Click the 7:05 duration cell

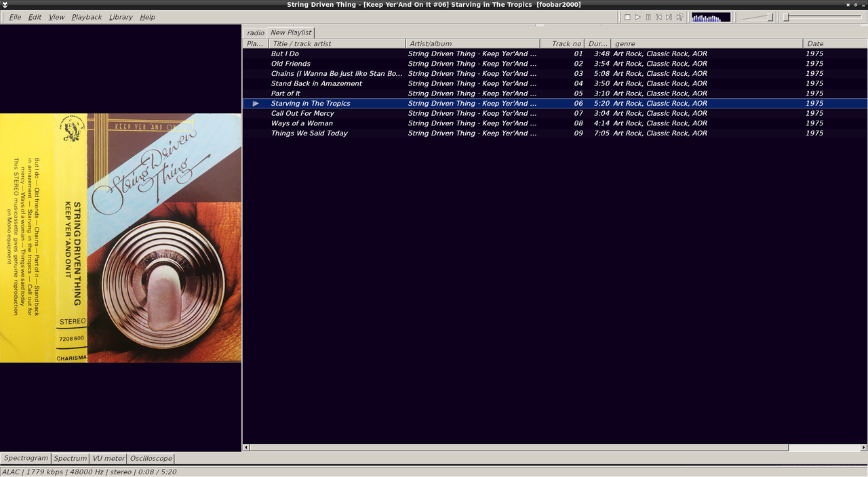click(601, 133)
